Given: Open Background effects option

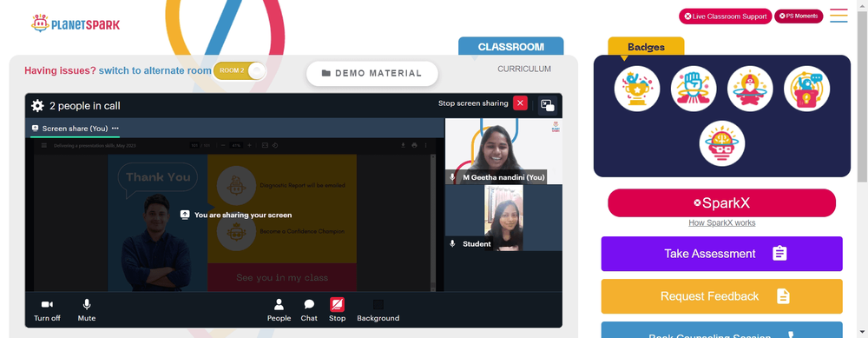Looking at the screenshot, I should click(x=378, y=310).
